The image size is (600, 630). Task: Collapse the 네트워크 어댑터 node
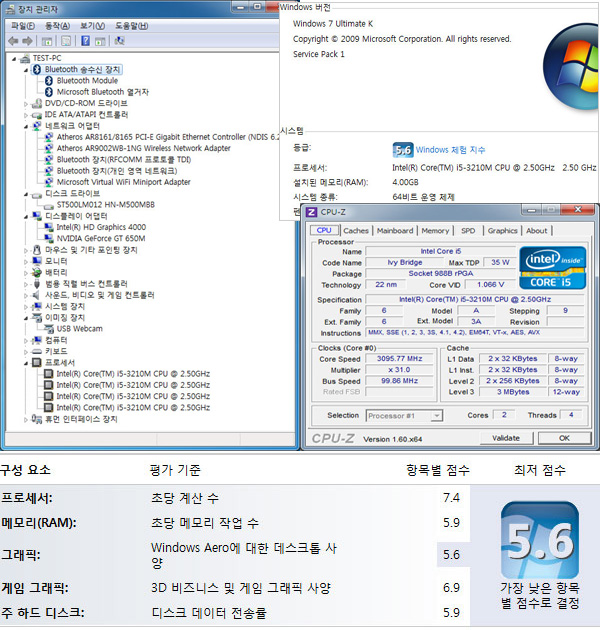point(26,126)
